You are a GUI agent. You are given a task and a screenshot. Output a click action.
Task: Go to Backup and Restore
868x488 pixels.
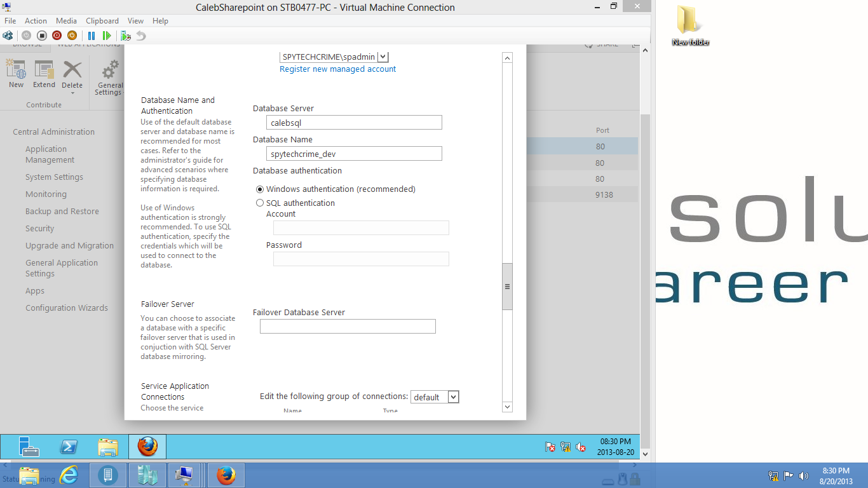[62, 212]
